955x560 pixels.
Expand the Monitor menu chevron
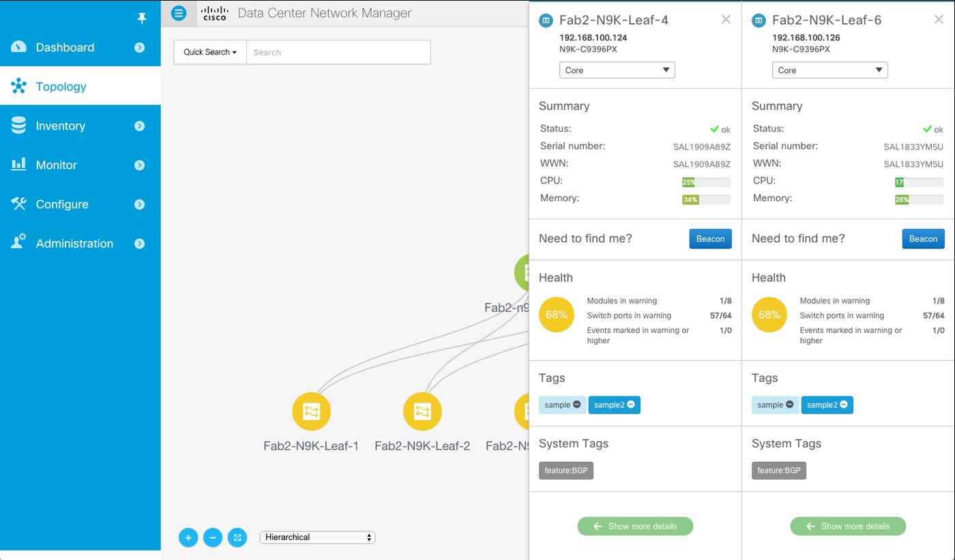point(140,165)
